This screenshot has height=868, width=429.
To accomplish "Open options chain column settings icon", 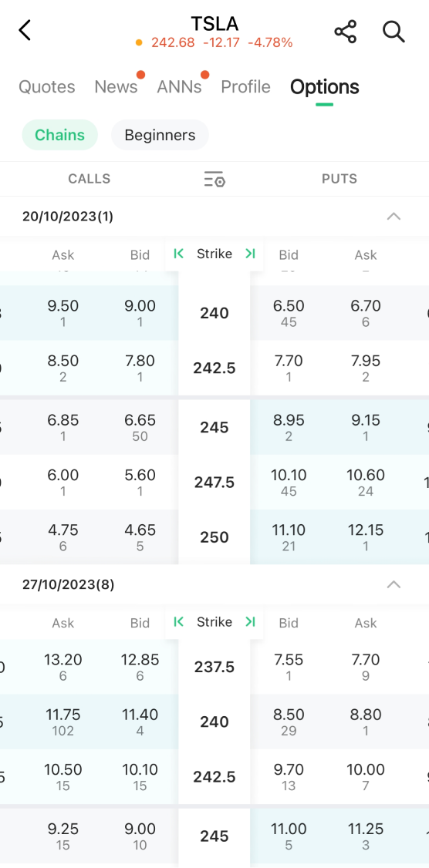I will pyautogui.click(x=214, y=179).
